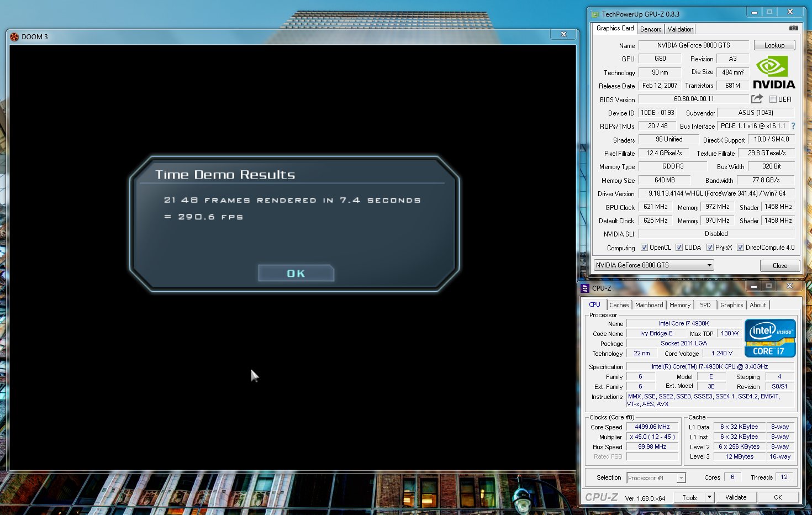The width and height of the screenshot is (812, 515).
Task: Click the Close button in GPU-Z
Action: [780, 266]
